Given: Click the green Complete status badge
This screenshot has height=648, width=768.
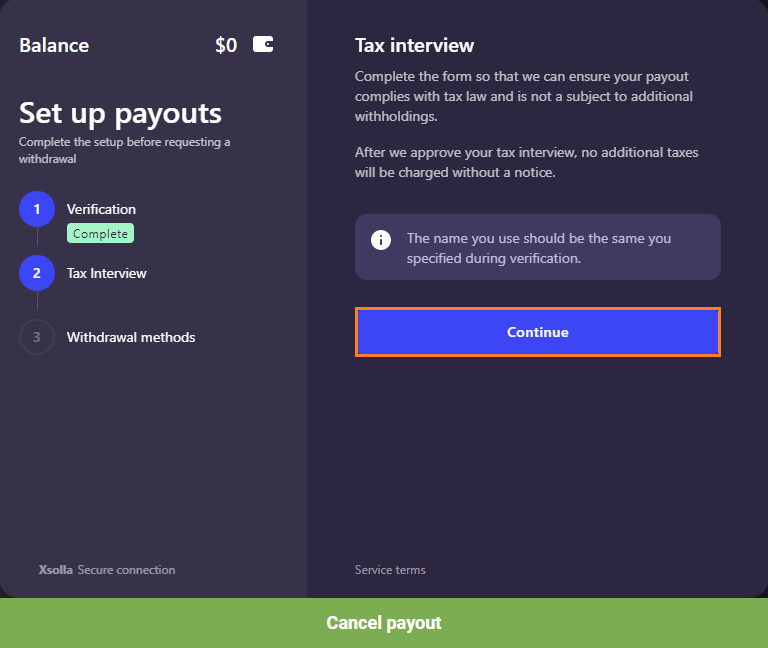Looking at the screenshot, I should click(100, 234).
